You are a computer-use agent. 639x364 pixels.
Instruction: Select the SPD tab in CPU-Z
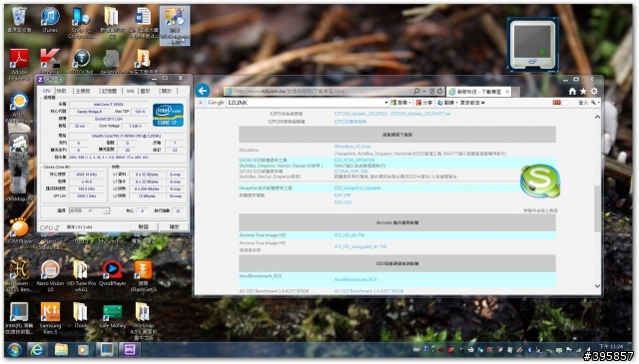coord(130,91)
